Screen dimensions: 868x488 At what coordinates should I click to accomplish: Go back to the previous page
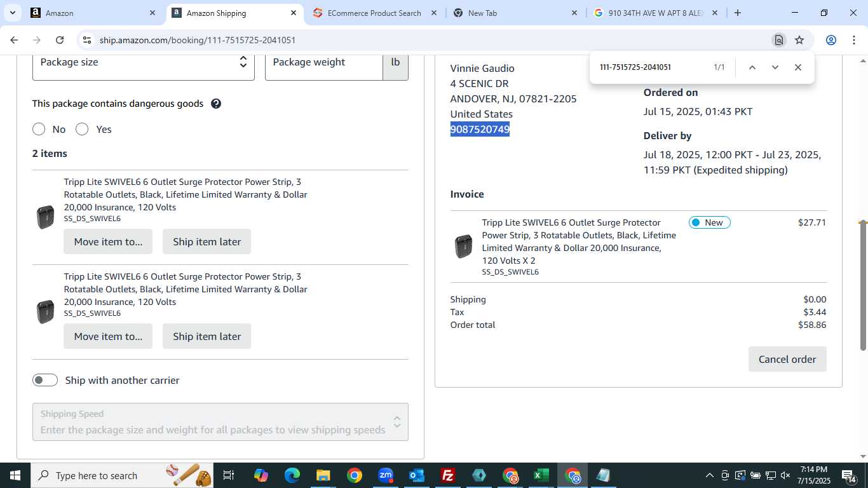[14, 40]
